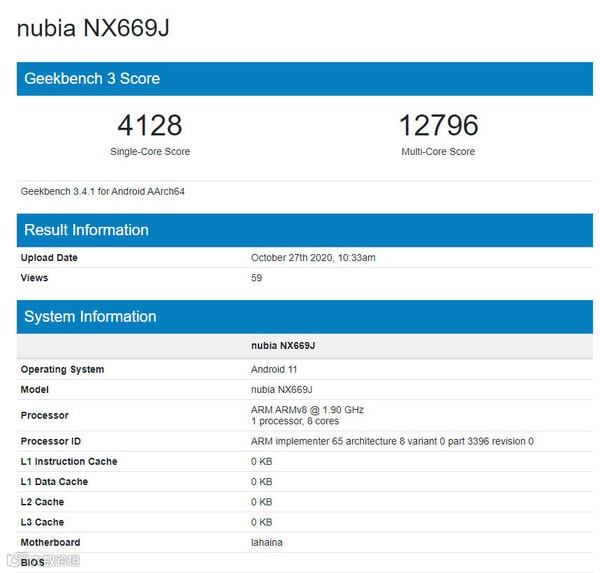Click the 'Motherboard' row label
This screenshot has height=573, width=600.
tap(51, 542)
